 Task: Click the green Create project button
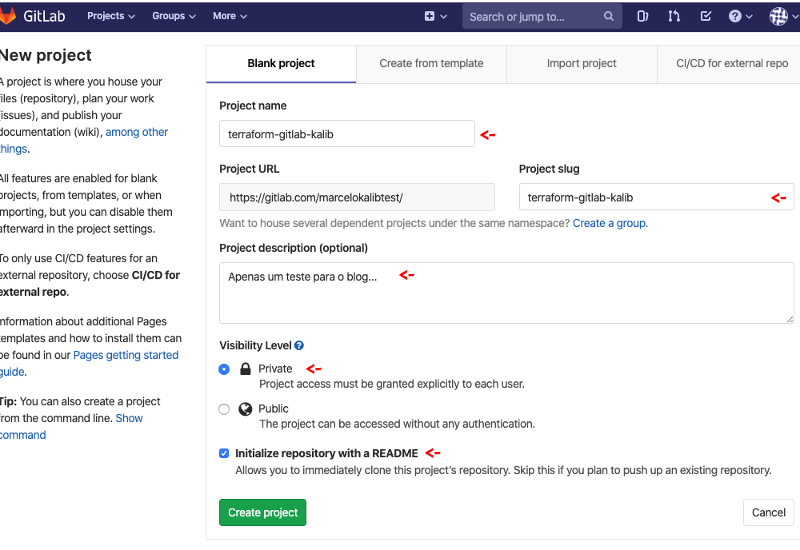pyautogui.click(x=263, y=512)
